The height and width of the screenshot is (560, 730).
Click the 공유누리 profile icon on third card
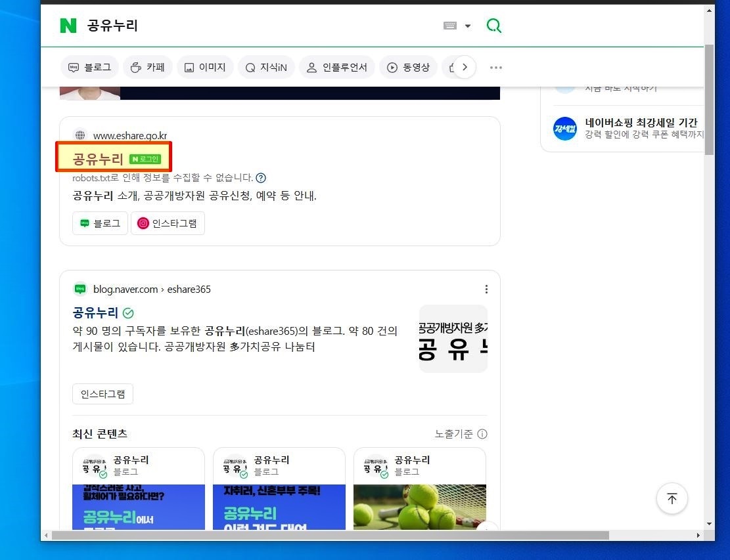[x=376, y=465]
